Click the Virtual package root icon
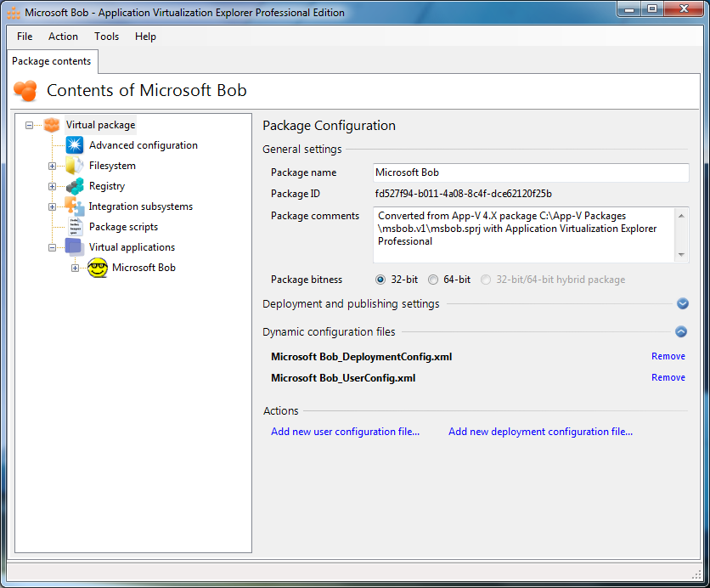710x588 pixels. pyautogui.click(x=52, y=125)
